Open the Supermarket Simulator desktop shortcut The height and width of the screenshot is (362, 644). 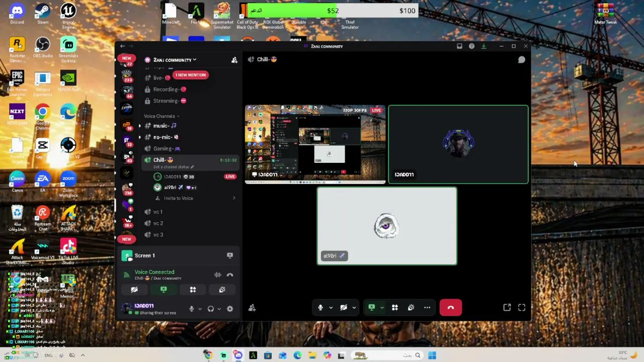(222, 16)
